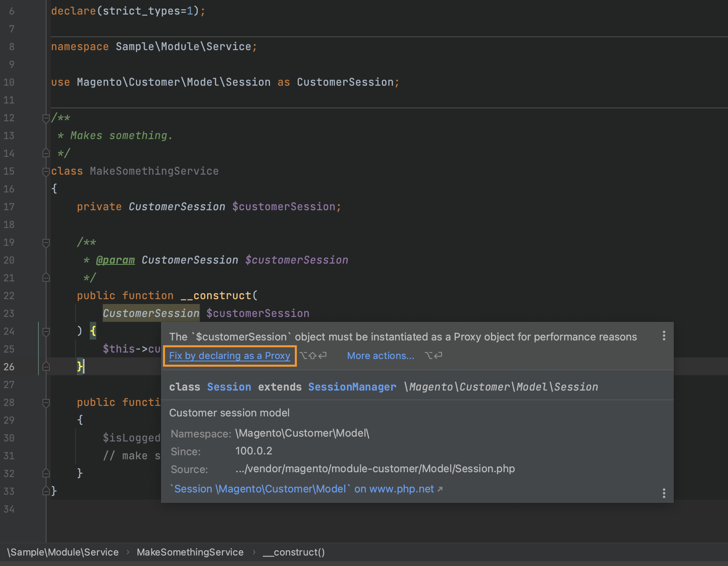
Task: Collapse class MakeSomethingService fold marker
Action: click(46, 171)
